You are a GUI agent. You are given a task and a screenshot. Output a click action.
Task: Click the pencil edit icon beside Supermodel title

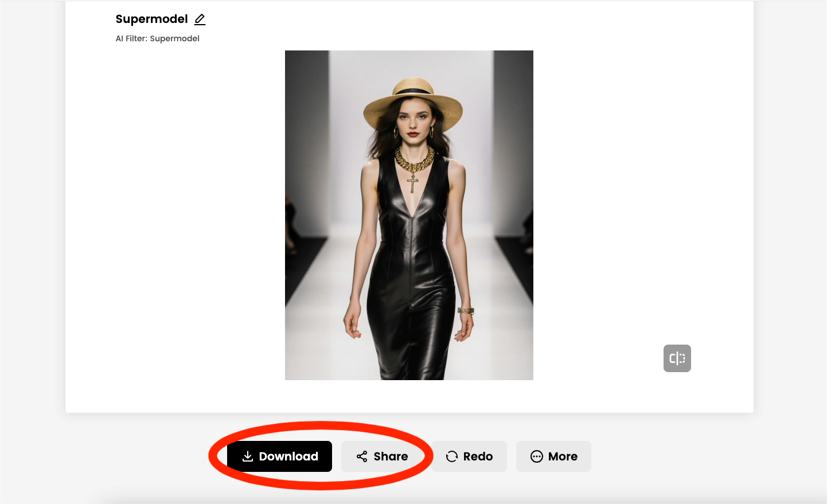[x=200, y=19]
